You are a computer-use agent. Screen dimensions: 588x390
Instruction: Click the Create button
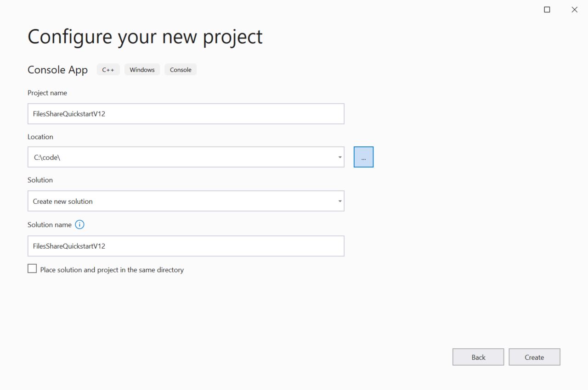pos(534,357)
